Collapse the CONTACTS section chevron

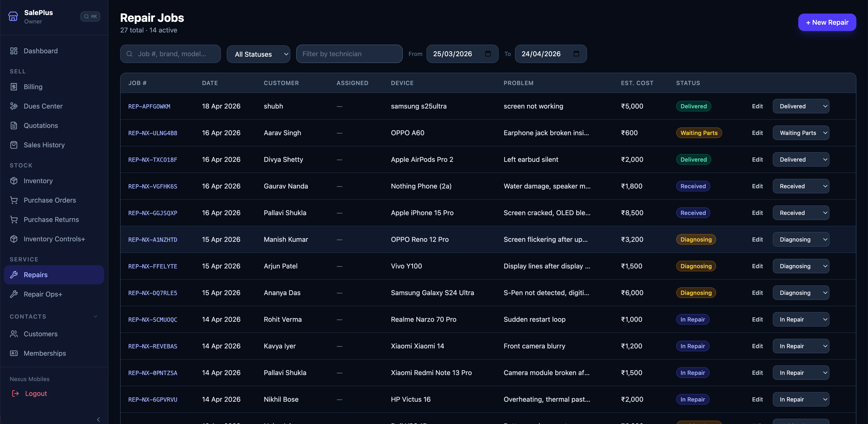point(95,316)
